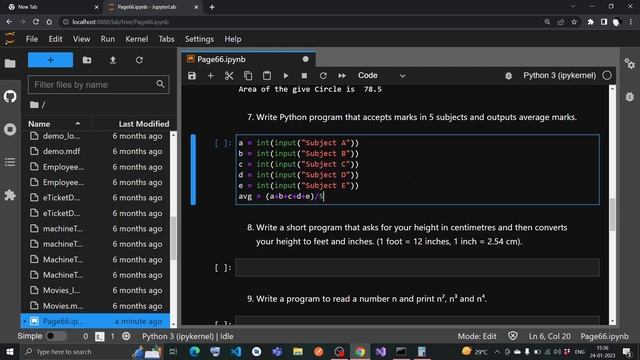Open the Edit menu
The image size is (640, 360).
55,39
